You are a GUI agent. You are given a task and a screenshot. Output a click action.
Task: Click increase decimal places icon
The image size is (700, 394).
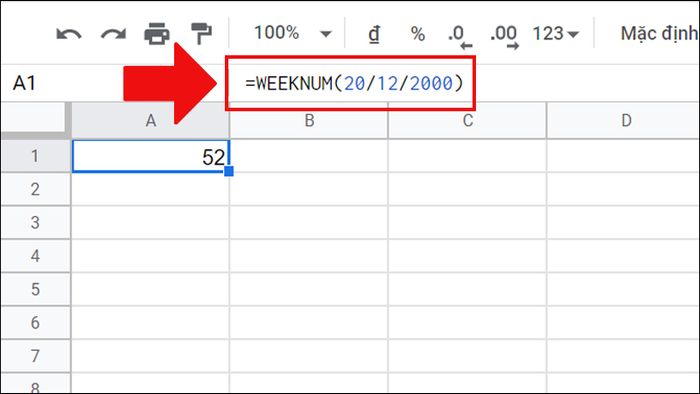click(x=504, y=37)
